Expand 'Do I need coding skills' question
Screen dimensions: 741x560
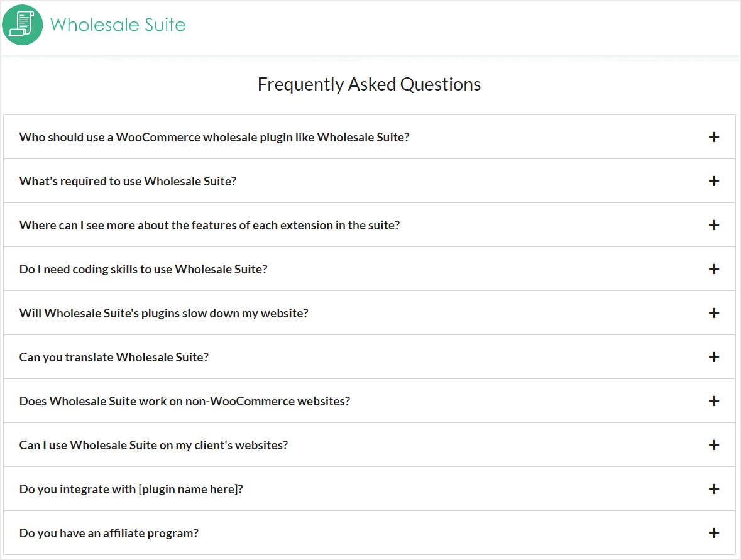click(x=370, y=269)
